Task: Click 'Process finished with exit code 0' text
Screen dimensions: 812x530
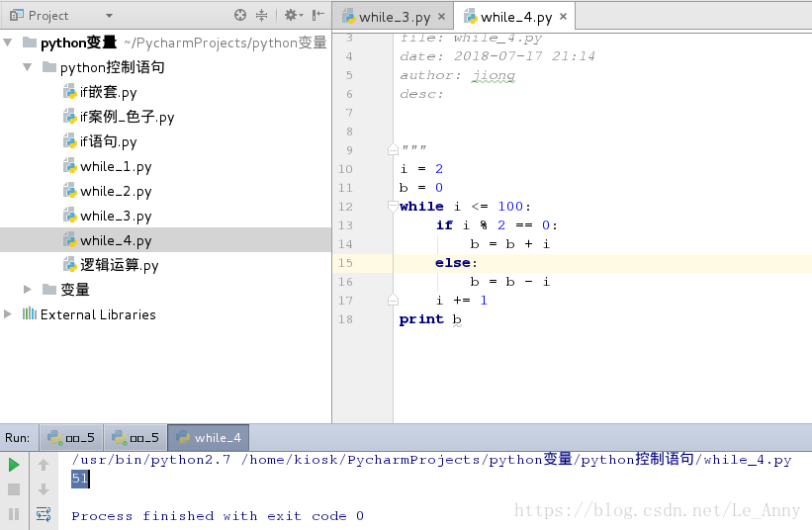Action: pyautogui.click(x=218, y=515)
